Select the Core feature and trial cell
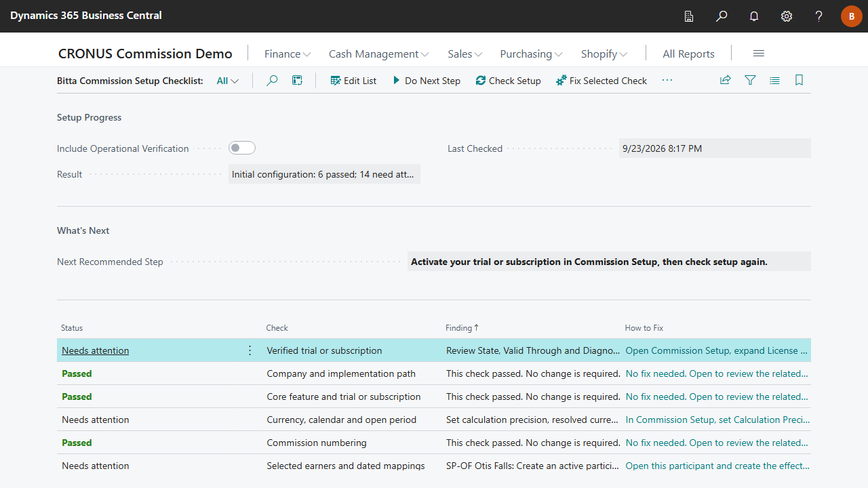The height and width of the screenshot is (488, 868). (344, 396)
